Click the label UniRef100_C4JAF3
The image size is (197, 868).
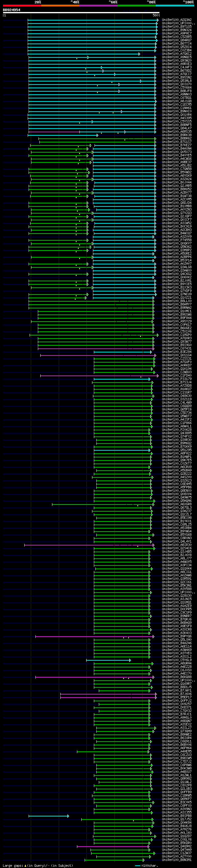pyautogui.click(x=177, y=67)
